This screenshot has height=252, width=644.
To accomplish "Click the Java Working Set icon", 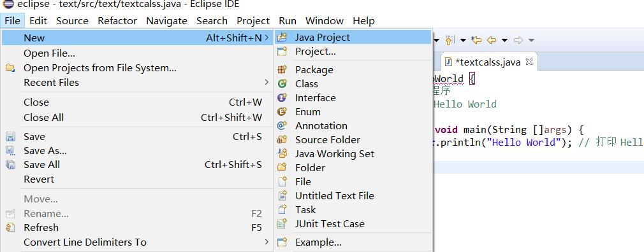I will click(x=282, y=153).
